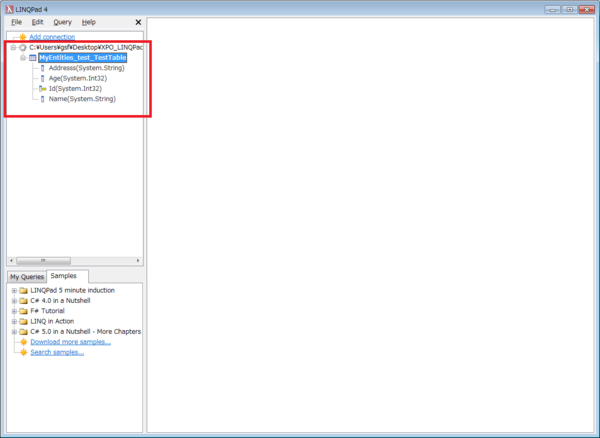
Task: Click the schema tree scroll left arrow
Action: tap(11, 261)
